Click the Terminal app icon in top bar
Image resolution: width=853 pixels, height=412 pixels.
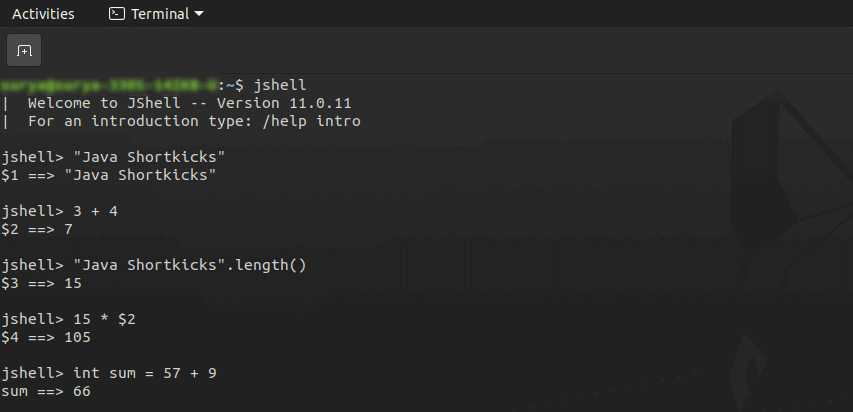tap(117, 14)
